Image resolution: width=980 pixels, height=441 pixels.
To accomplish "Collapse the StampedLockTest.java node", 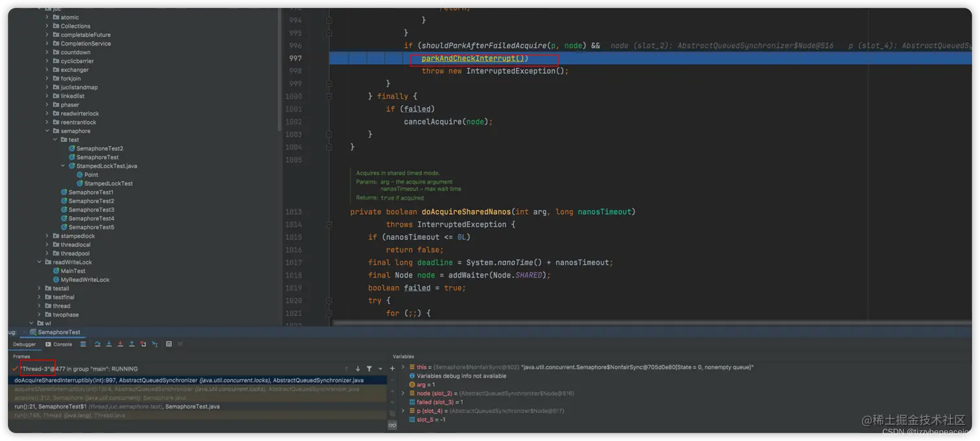I will tap(63, 166).
